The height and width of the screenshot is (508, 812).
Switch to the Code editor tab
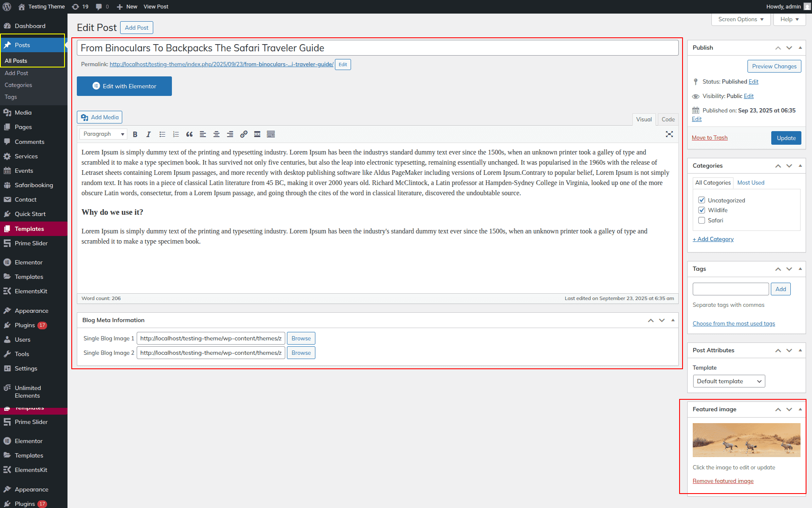pyautogui.click(x=668, y=119)
